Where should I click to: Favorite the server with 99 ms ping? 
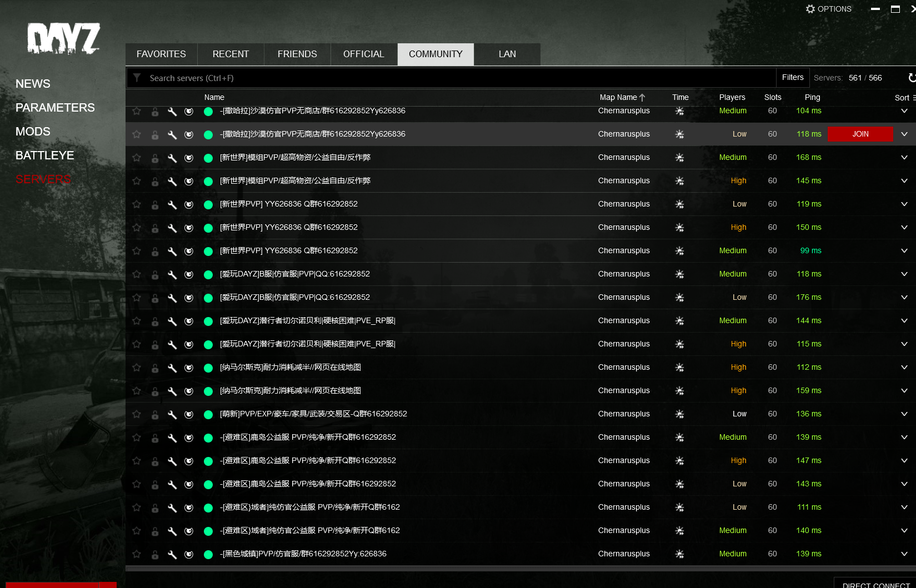137,251
